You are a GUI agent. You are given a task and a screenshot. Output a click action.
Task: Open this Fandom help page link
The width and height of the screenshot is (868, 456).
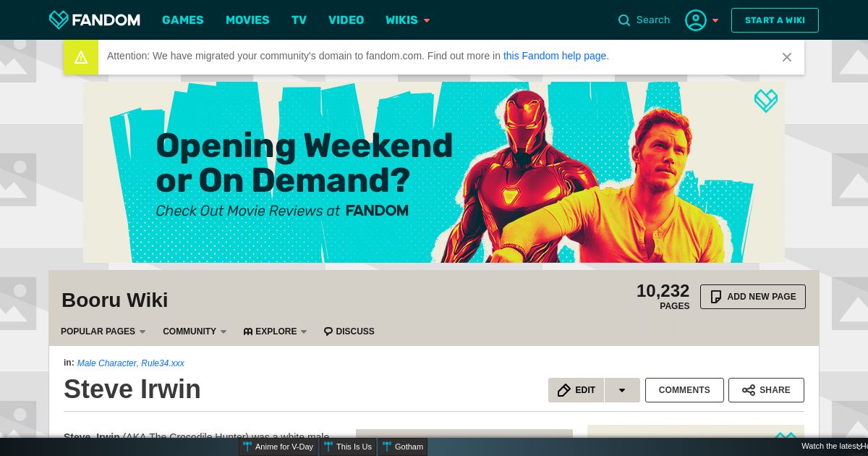[x=555, y=56]
